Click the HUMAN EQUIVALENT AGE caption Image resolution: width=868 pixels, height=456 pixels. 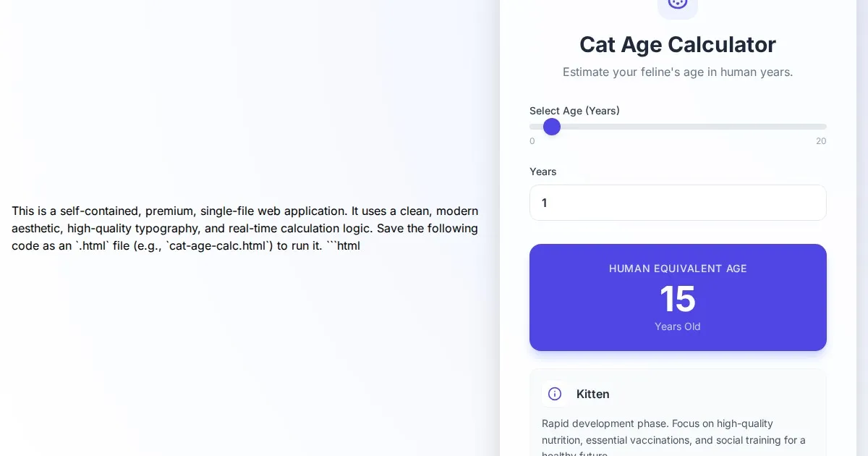(x=678, y=269)
